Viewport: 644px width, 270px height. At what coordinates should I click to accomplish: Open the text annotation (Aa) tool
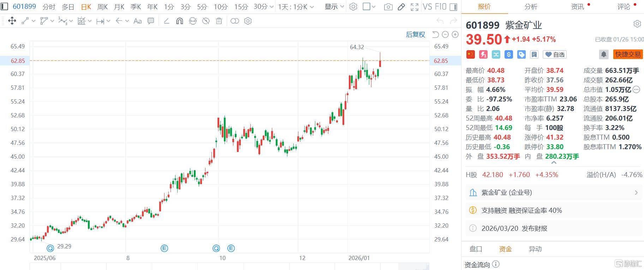tap(137, 21)
